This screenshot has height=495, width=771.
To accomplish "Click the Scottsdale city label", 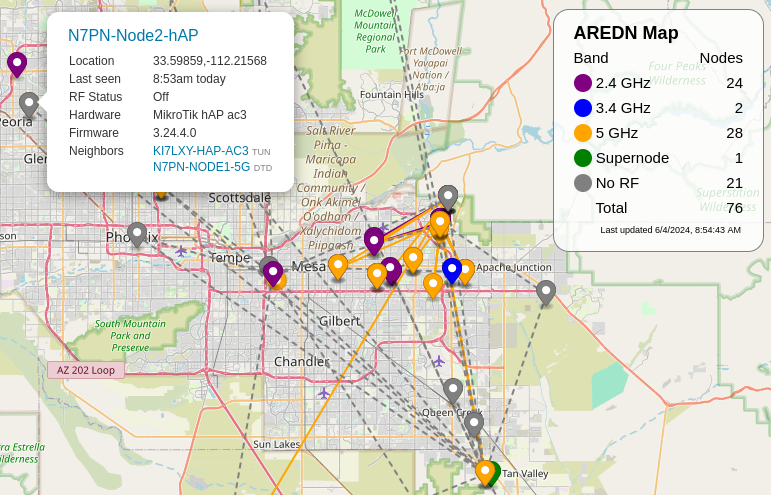I will pyautogui.click(x=239, y=198).
